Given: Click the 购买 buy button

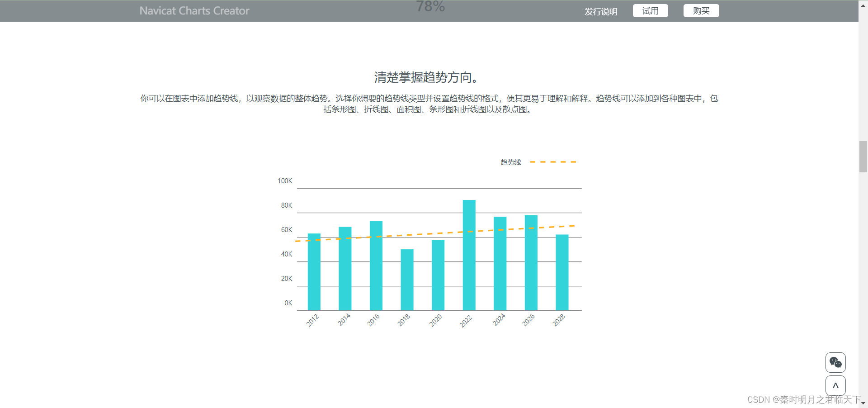Looking at the screenshot, I should [701, 11].
